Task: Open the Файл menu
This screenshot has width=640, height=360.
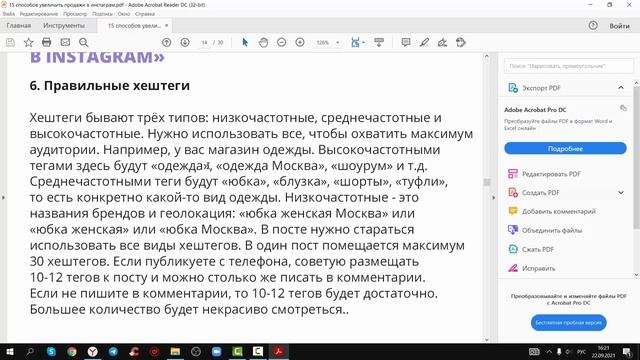Action: pyautogui.click(x=9, y=14)
